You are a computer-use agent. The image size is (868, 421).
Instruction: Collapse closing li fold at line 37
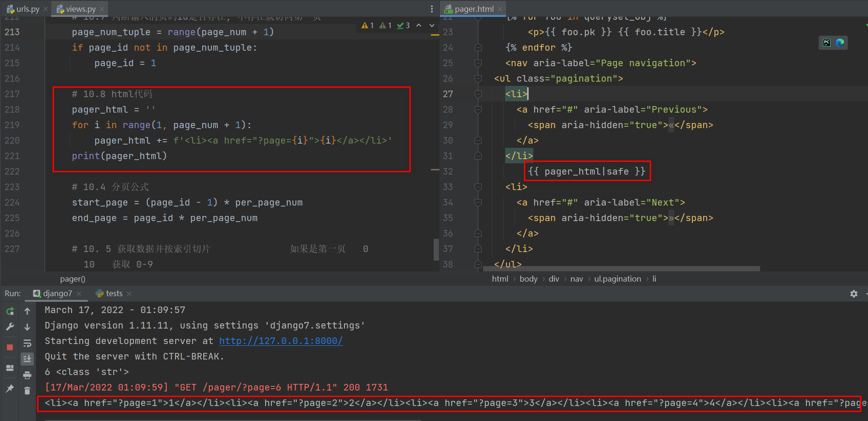tap(478, 249)
